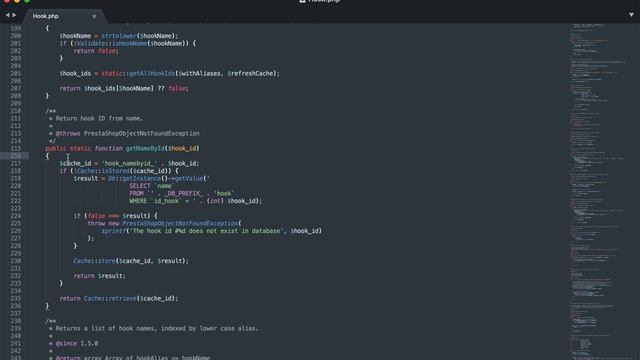Click @throws PrestaShopObjectNotFoundException comment

pyautogui.click(x=127, y=133)
